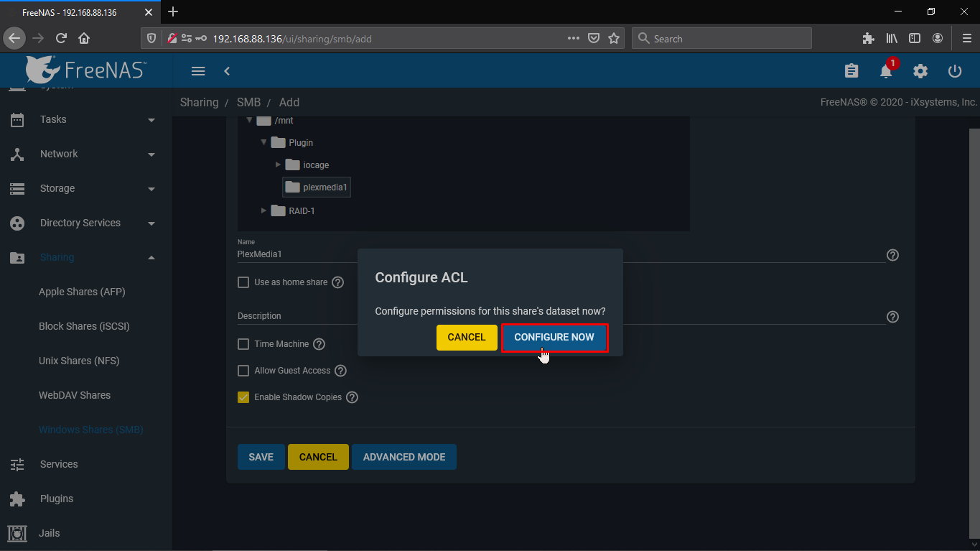Go to Sharing breadcrumb link

tap(200, 102)
